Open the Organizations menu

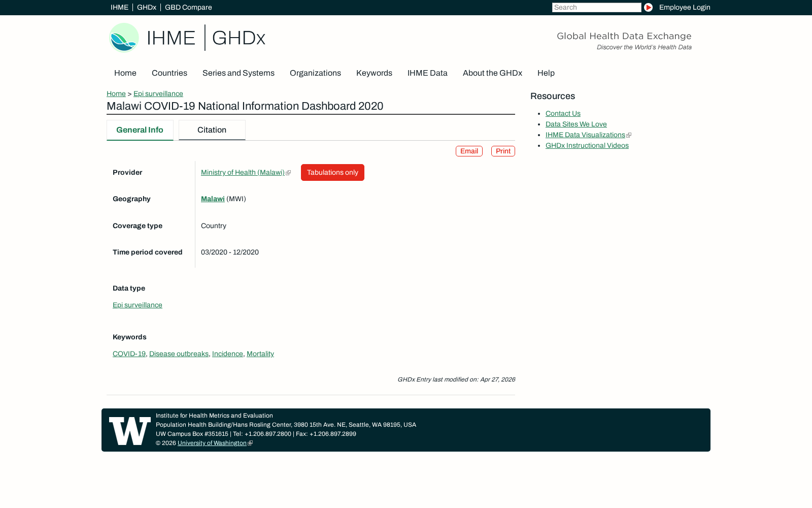(315, 73)
